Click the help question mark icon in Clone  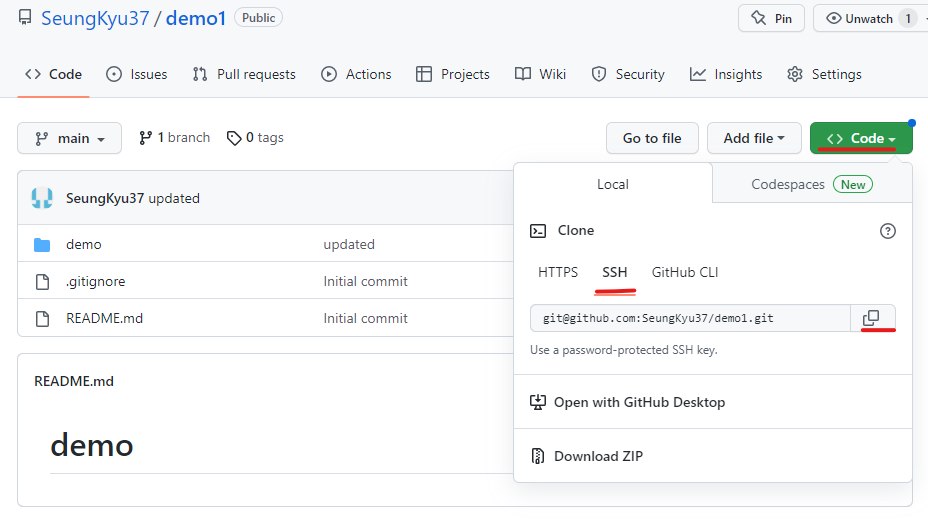(888, 231)
